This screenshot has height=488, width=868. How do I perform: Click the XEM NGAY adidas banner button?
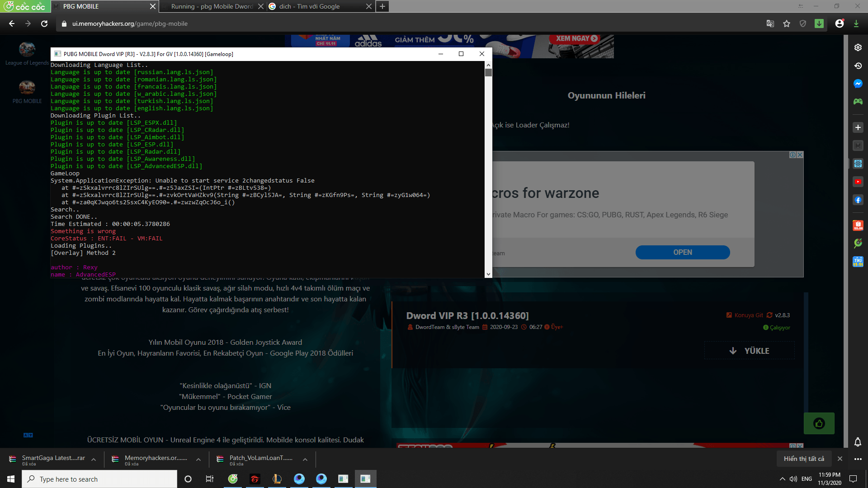coord(574,39)
